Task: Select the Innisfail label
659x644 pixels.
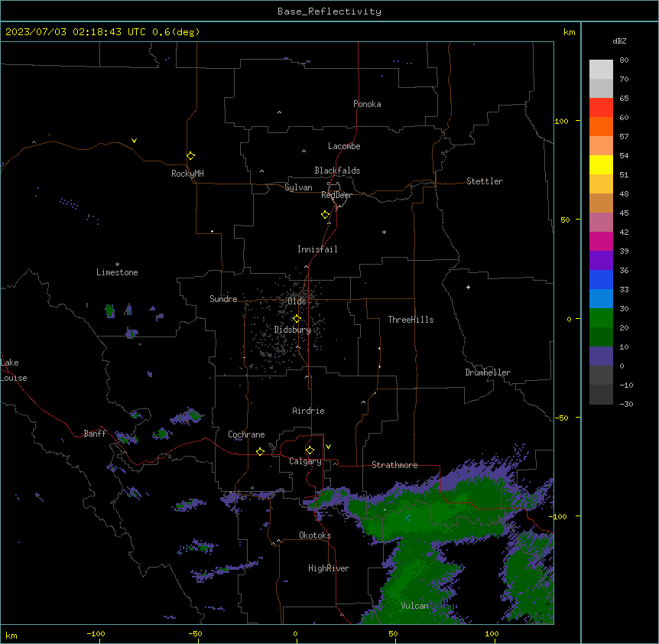Action: (317, 249)
